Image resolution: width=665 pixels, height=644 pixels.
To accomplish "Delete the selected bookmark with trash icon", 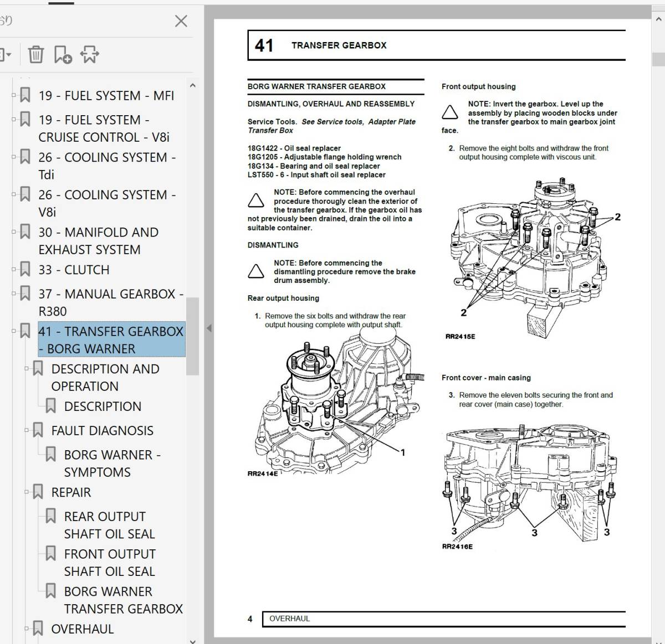I will click(x=36, y=54).
